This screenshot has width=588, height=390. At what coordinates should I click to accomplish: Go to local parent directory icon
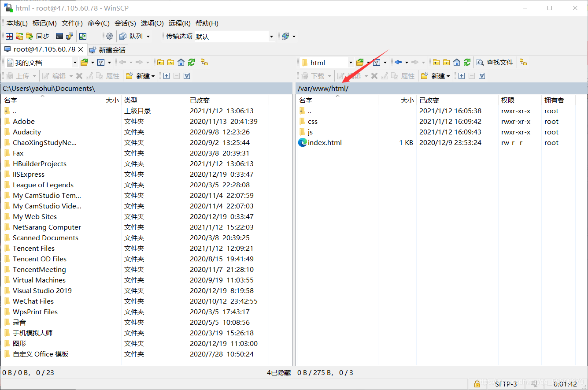pyautogui.click(x=161, y=63)
